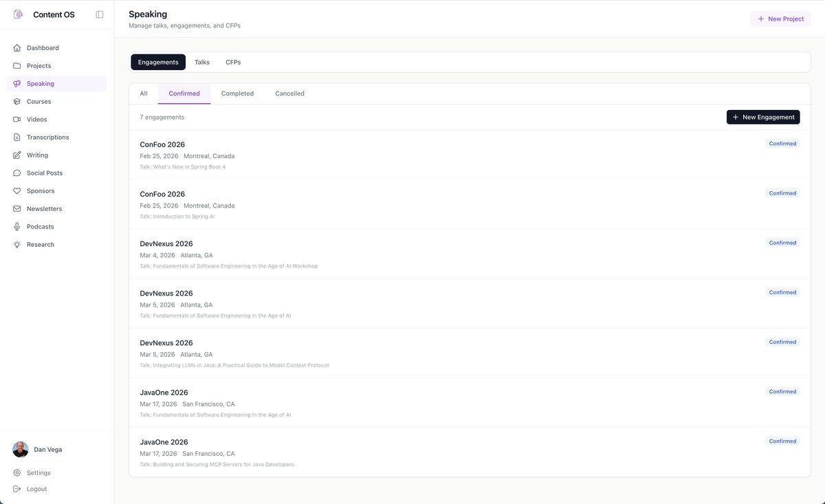Collapse sidebar with the panel toggle icon
Viewport: 825px width, 504px height.
tap(100, 14)
